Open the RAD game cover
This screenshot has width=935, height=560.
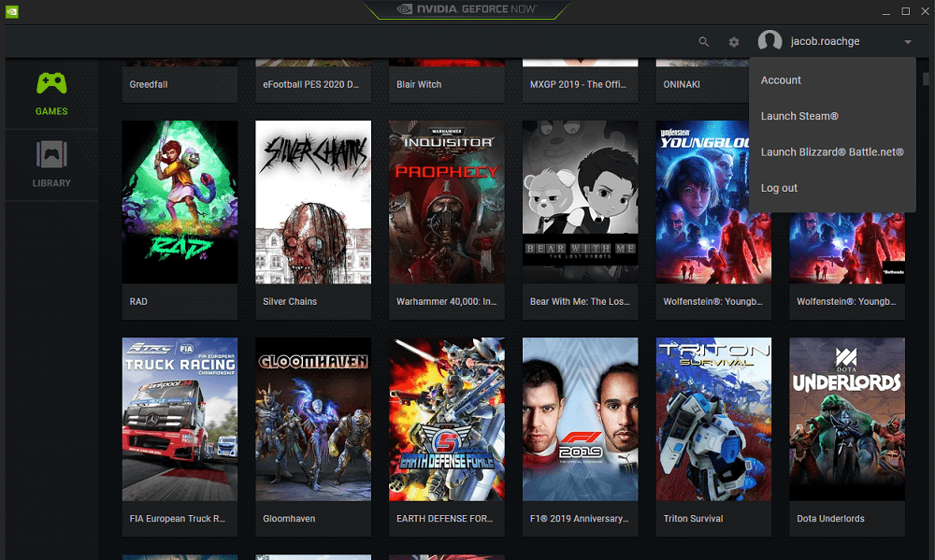[x=180, y=202]
